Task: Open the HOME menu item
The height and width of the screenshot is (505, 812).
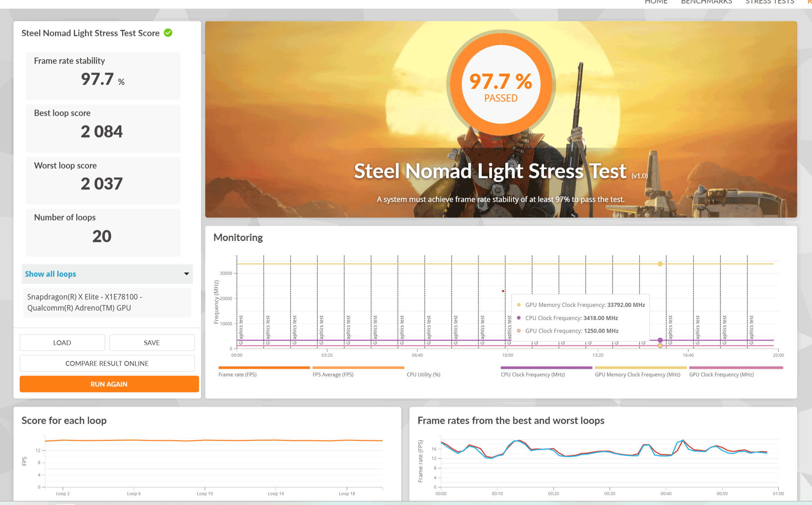Action: 656,2
